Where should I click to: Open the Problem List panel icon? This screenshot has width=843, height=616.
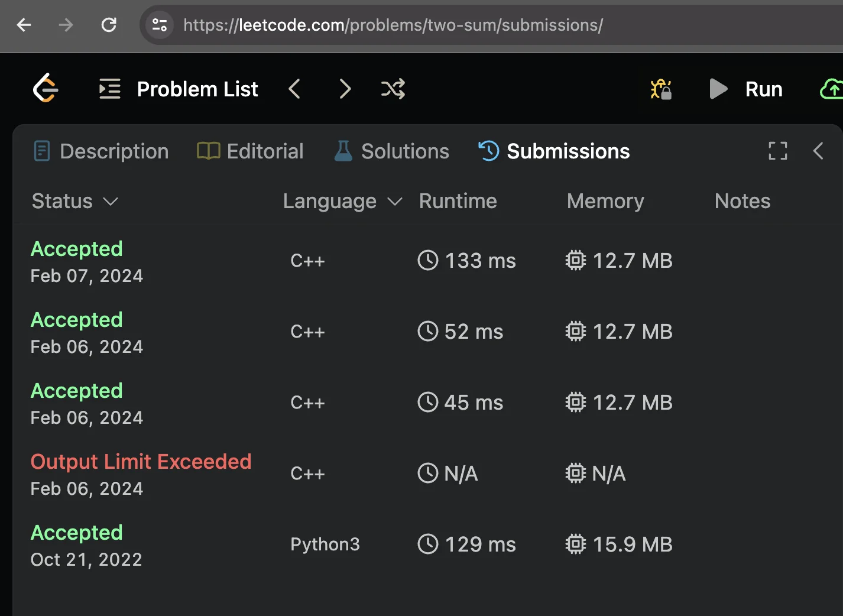[x=110, y=89]
